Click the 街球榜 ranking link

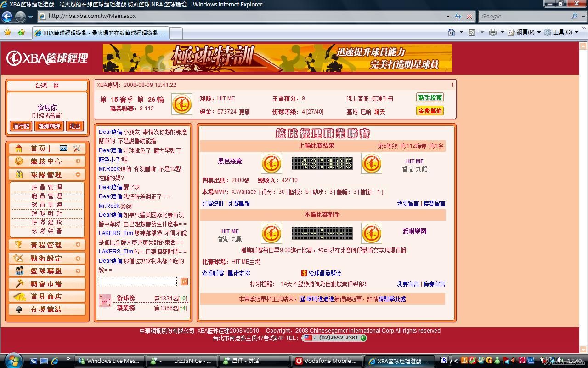126,298
